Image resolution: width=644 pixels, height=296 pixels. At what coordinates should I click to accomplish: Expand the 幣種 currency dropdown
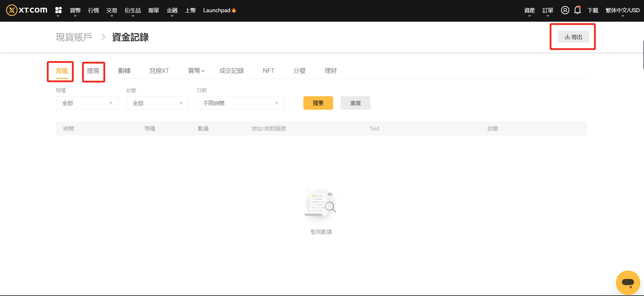click(x=87, y=103)
